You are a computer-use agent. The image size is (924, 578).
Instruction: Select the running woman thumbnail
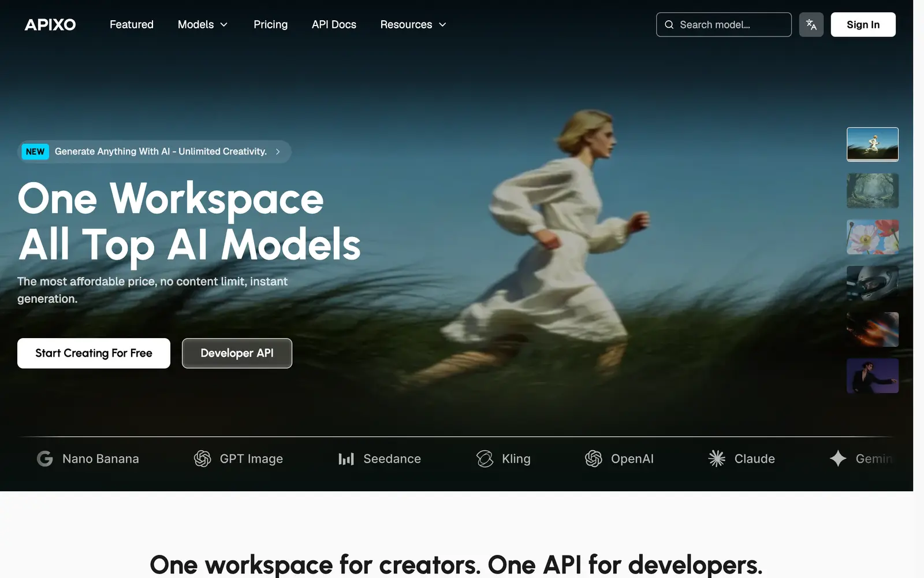coord(872,144)
